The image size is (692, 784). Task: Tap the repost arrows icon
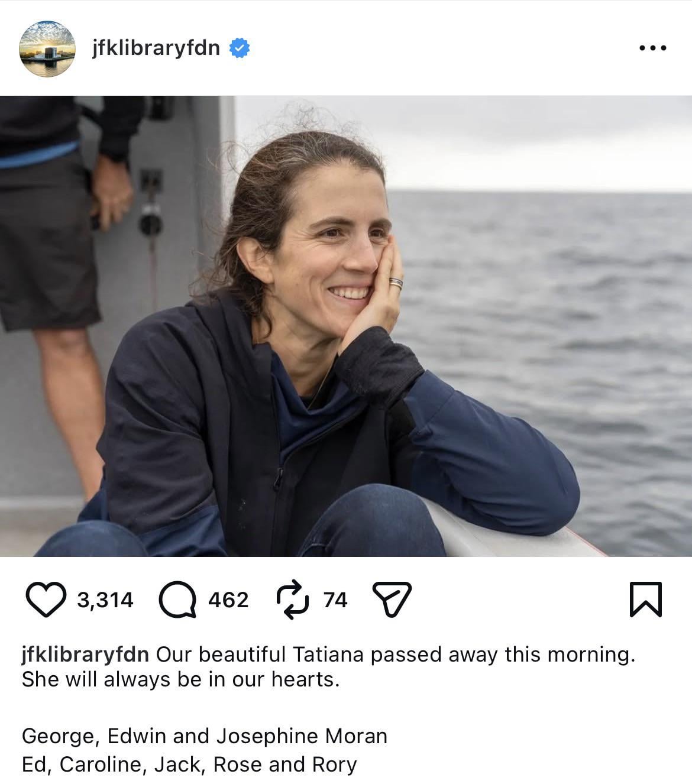click(293, 600)
